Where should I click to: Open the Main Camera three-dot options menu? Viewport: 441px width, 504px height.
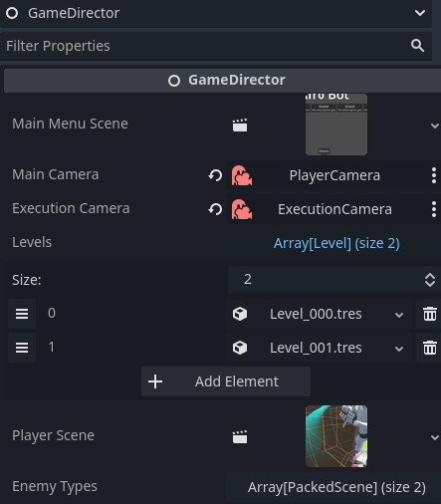pyautogui.click(x=434, y=175)
